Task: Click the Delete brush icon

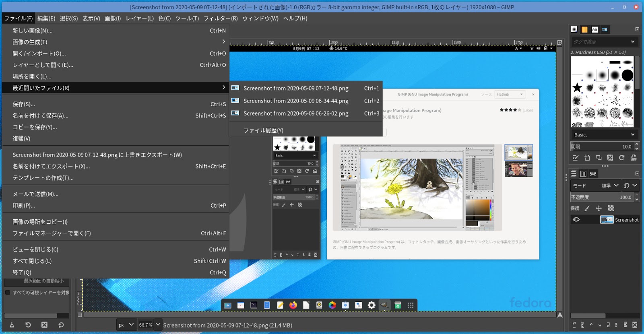Action: (610, 158)
